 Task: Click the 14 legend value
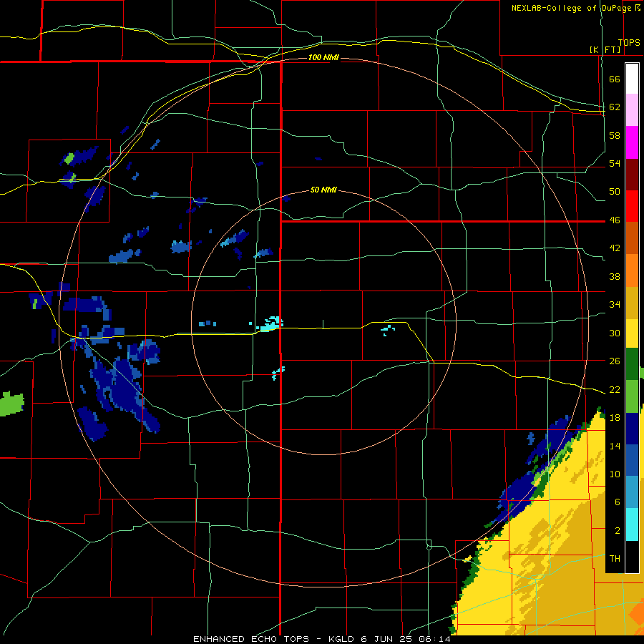point(615,446)
